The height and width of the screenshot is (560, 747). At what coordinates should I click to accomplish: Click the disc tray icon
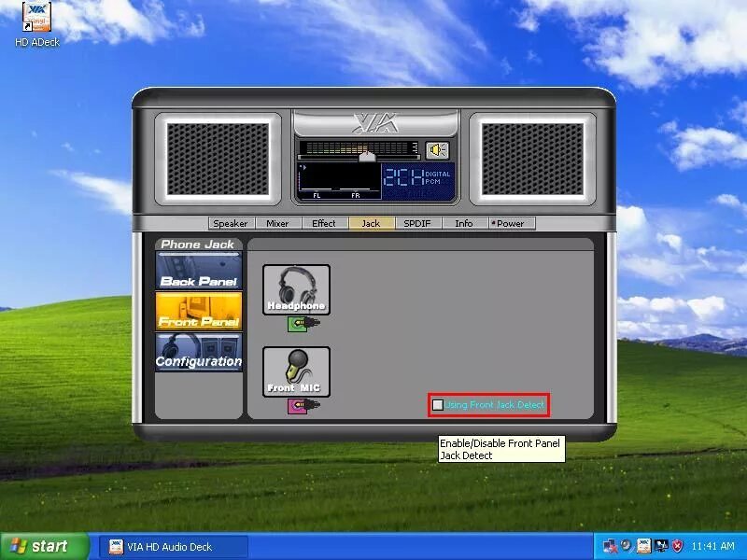pos(627,545)
